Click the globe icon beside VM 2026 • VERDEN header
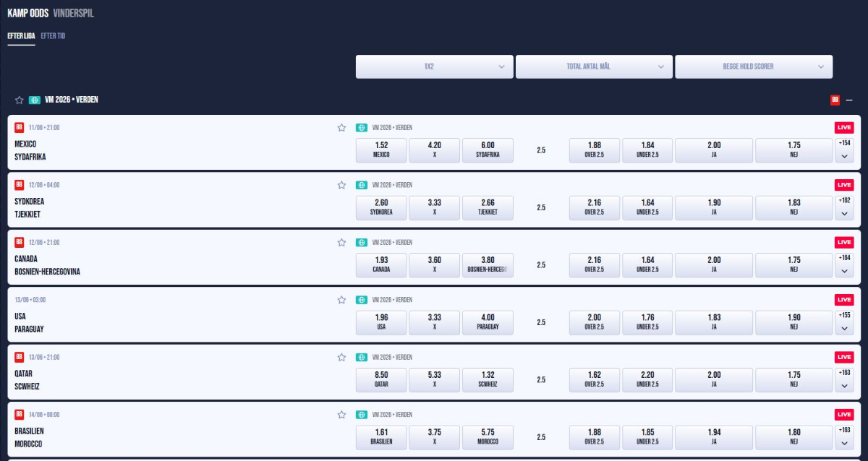The height and width of the screenshot is (461, 868). (34, 99)
